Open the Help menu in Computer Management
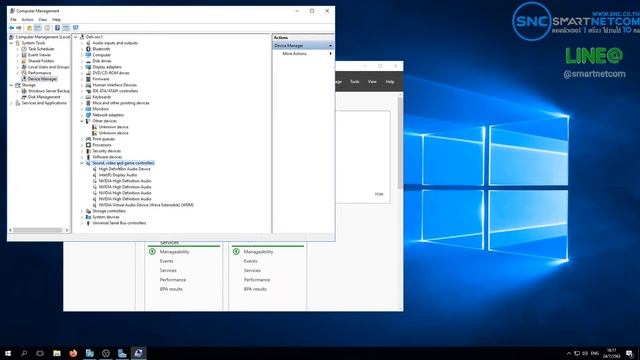Image resolution: width=640 pixels, height=360 pixels. pyautogui.click(x=56, y=20)
